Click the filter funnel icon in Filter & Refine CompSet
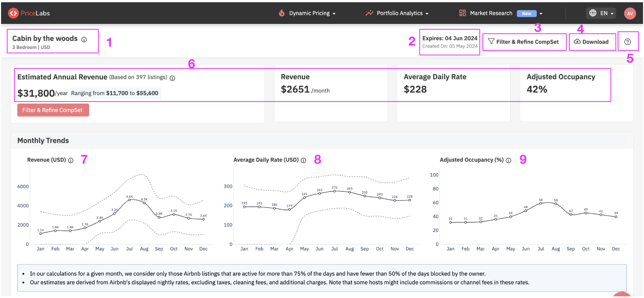This screenshot has width=644, height=298. [491, 41]
